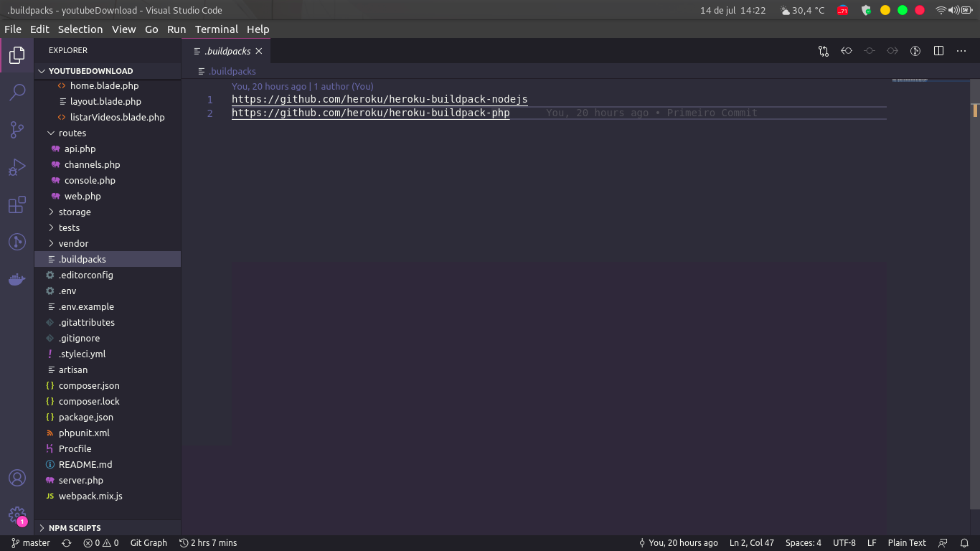980x551 pixels.
Task: Change indentation via Spaces: 4
Action: point(804,543)
